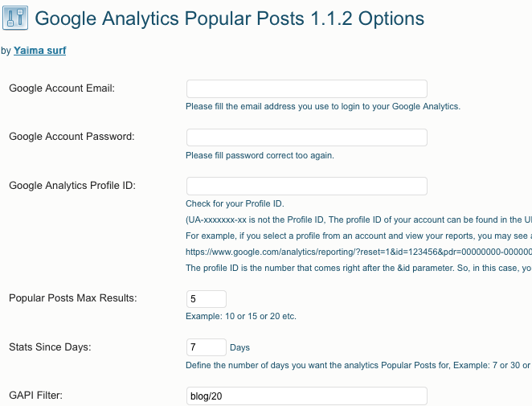
Task: Click the GAPI Filter label
Action: (35, 395)
